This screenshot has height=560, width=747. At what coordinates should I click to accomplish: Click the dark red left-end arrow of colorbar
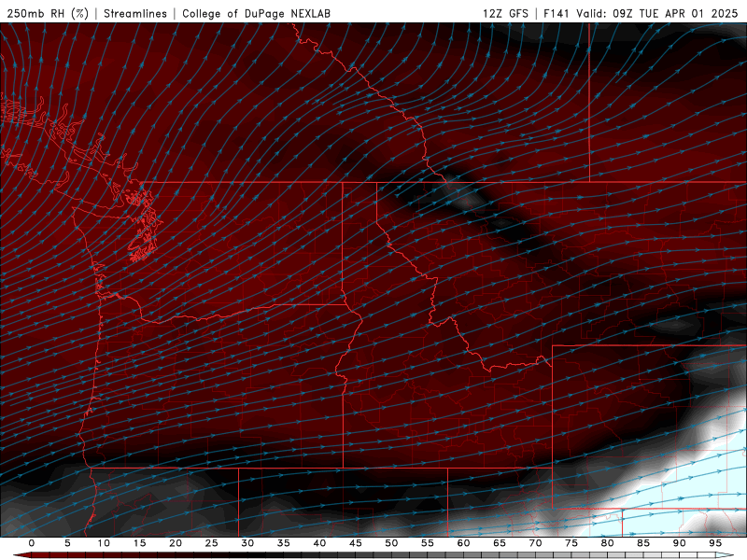[x=21, y=555]
